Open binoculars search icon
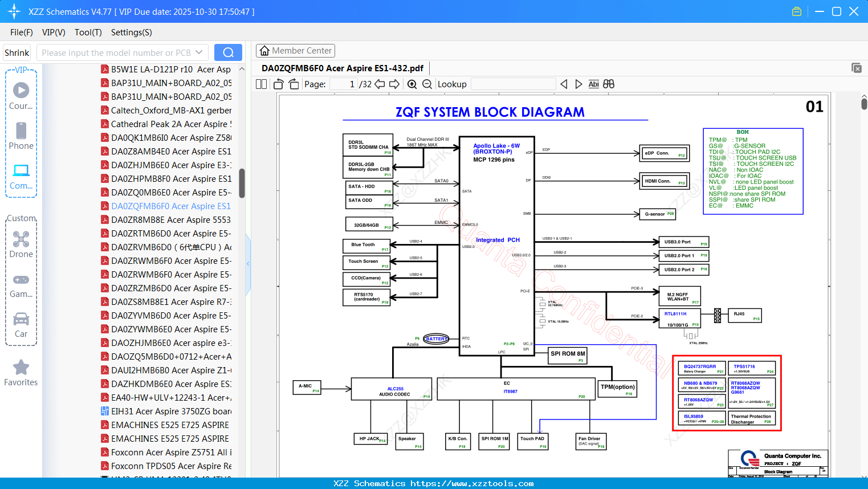 coord(609,84)
